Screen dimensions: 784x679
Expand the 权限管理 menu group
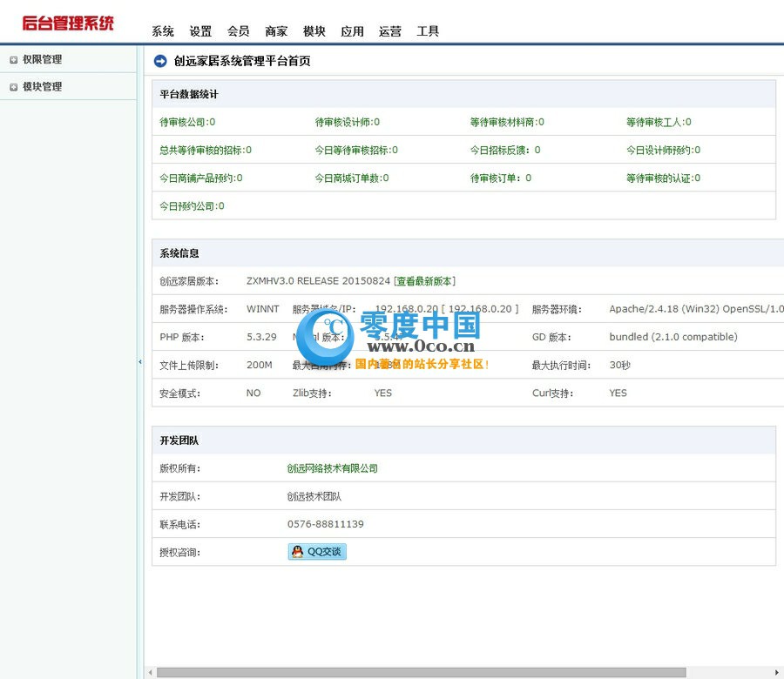[42, 59]
